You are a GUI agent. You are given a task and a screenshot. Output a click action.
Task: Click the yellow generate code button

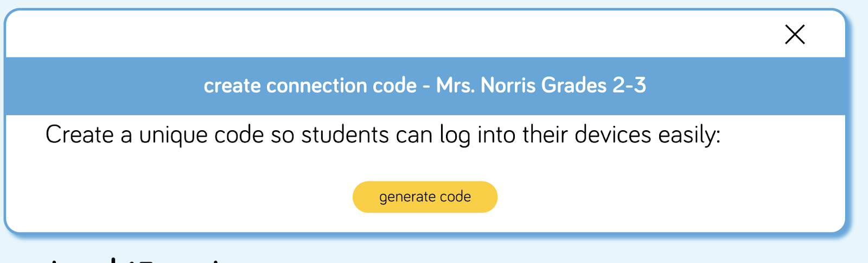click(425, 197)
